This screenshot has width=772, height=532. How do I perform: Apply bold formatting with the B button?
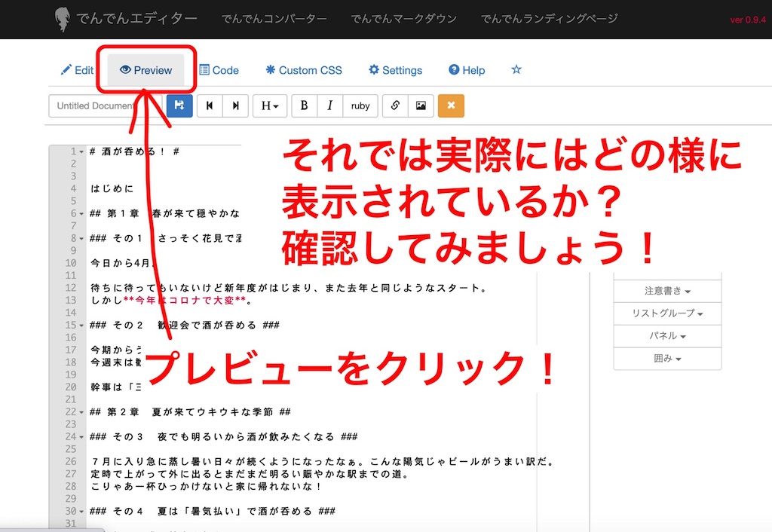[x=304, y=106]
